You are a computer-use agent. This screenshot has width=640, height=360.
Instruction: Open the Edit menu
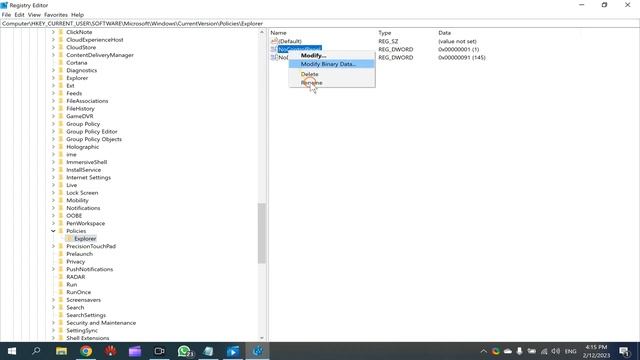(19, 15)
